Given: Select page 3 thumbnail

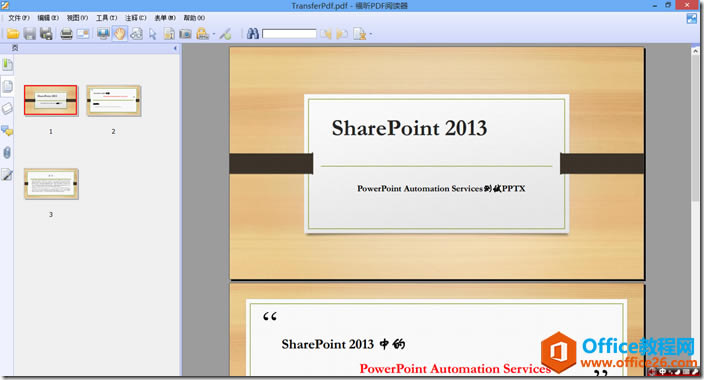Looking at the screenshot, I should [51, 184].
